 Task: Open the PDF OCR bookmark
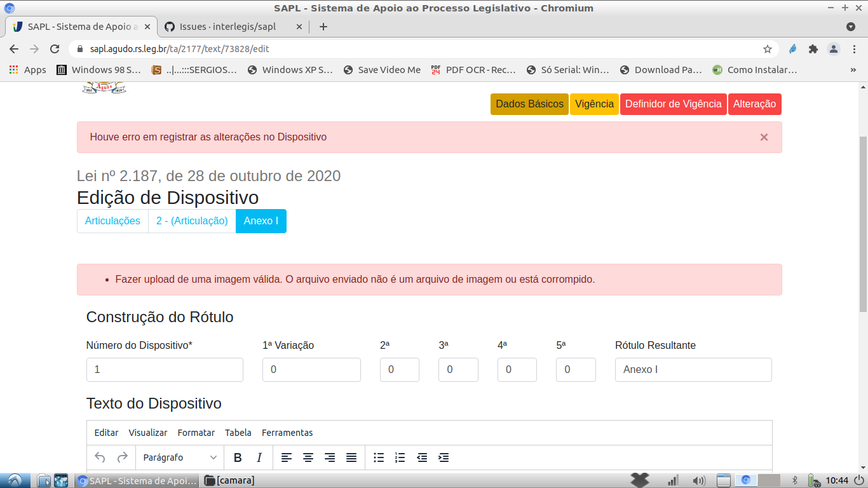click(473, 70)
